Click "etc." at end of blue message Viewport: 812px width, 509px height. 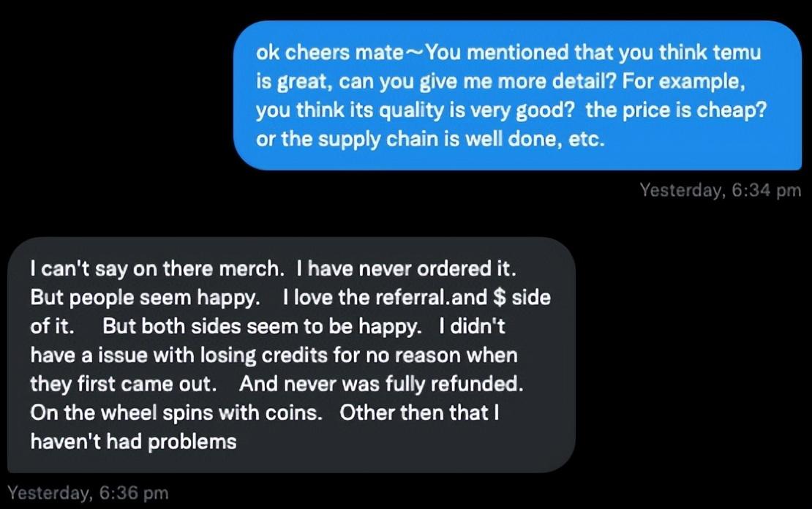587,139
